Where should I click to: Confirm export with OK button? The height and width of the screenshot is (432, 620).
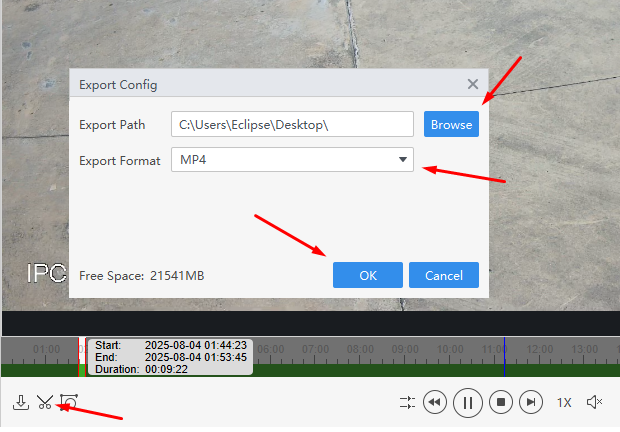point(368,275)
